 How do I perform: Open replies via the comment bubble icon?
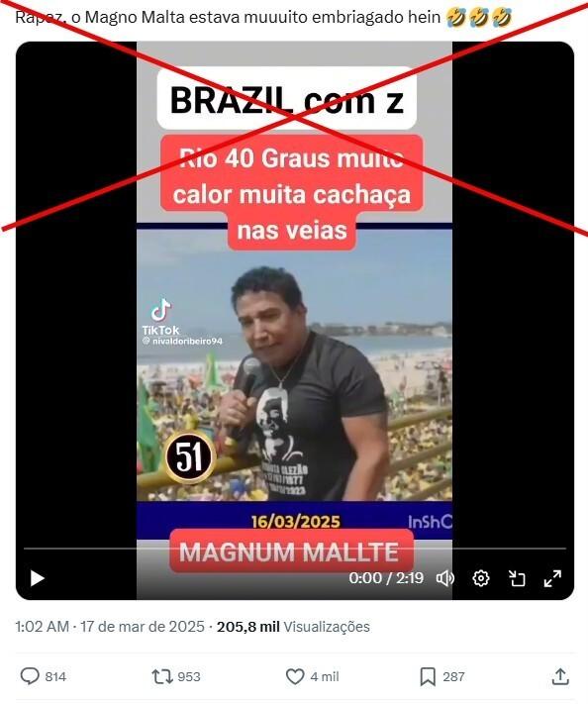click(x=30, y=676)
